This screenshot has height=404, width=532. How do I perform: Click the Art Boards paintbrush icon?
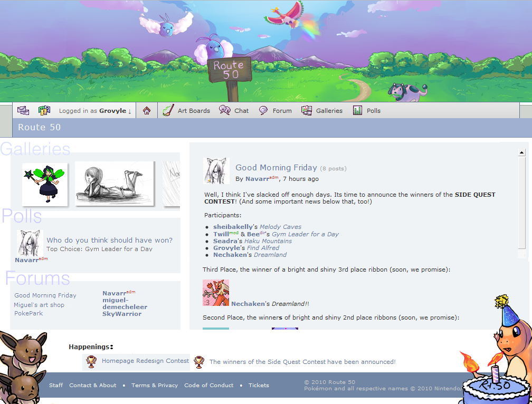[x=168, y=110]
